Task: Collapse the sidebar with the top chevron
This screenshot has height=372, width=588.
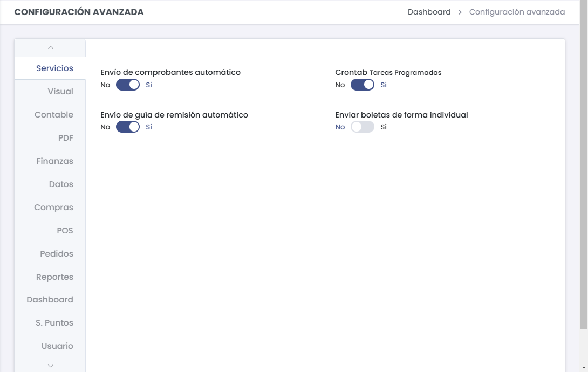Action: coord(50,47)
